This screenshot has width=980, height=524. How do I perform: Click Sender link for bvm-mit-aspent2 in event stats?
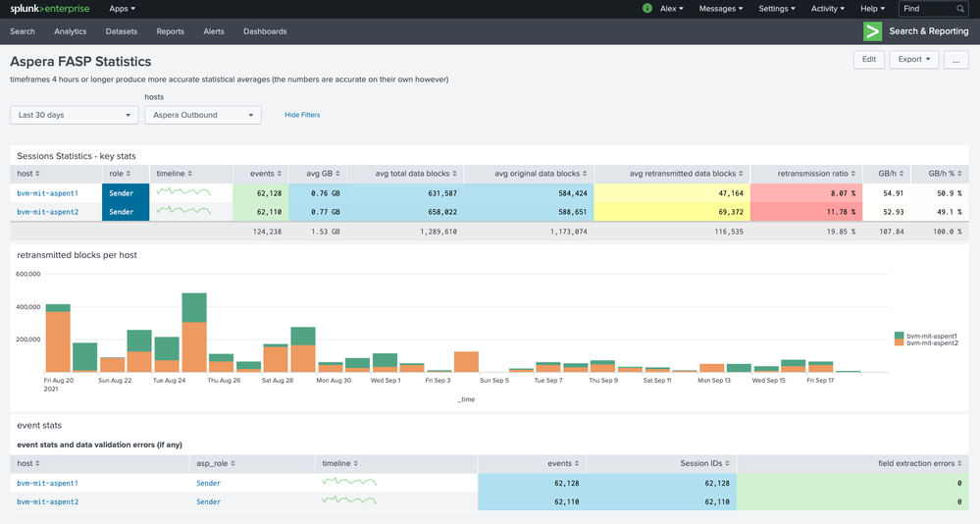208,502
